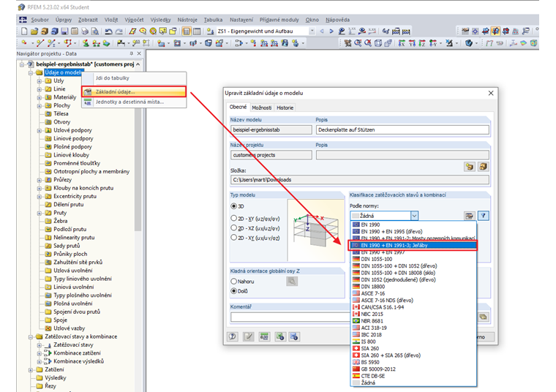
Task: Select GB 50009-2012 standard option
Action: coord(413,369)
